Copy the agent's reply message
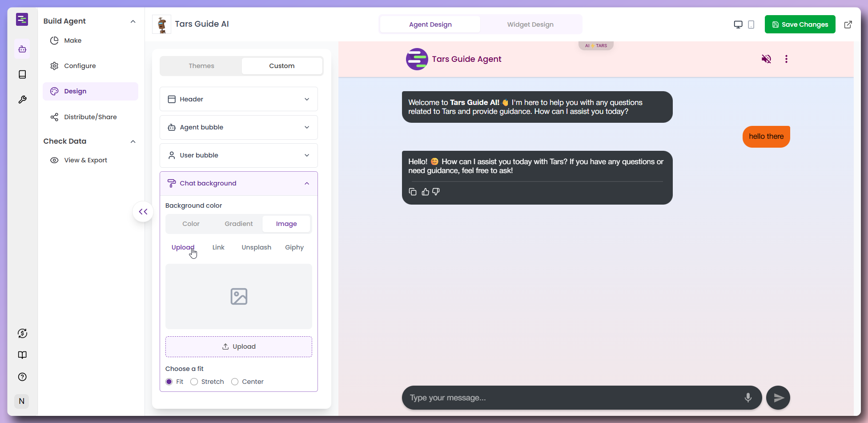 click(x=413, y=191)
